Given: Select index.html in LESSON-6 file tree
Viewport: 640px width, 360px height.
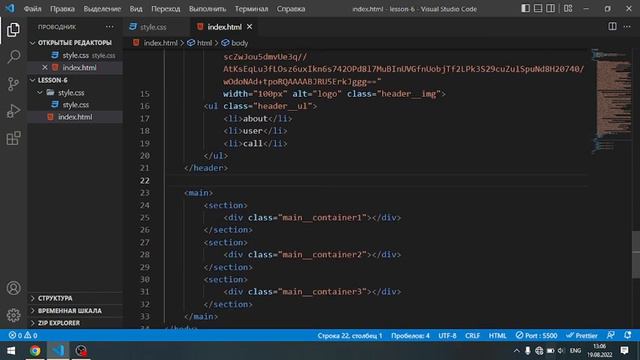Looking at the screenshot, I should pyautogui.click(x=76, y=117).
